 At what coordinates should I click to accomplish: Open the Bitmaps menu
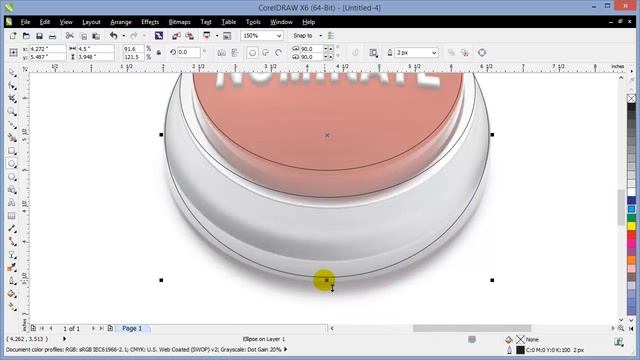(x=180, y=22)
